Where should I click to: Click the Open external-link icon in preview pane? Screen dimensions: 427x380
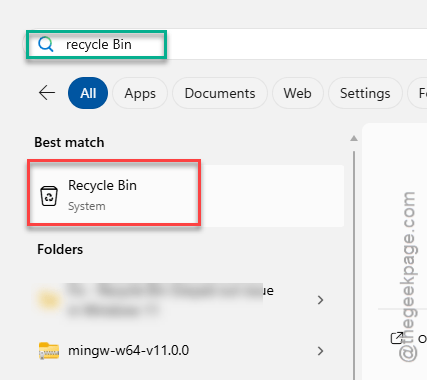(x=397, y=338)
